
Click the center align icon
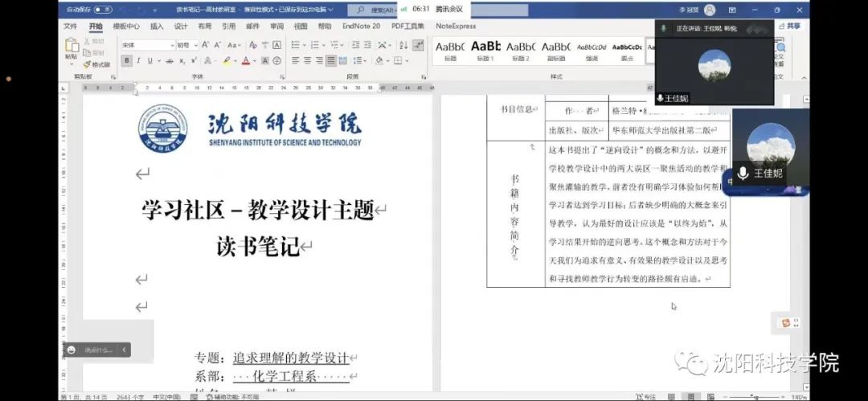coord(307,61)
